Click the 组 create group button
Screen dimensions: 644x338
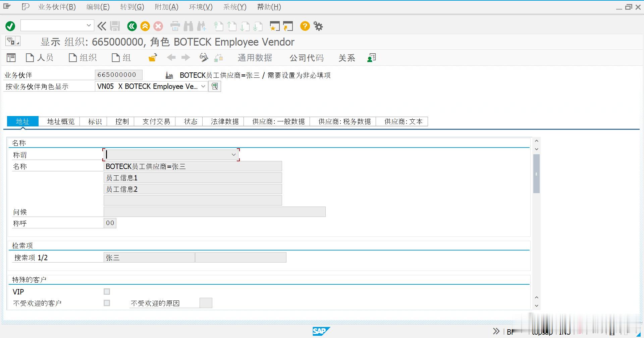point(121,58)
